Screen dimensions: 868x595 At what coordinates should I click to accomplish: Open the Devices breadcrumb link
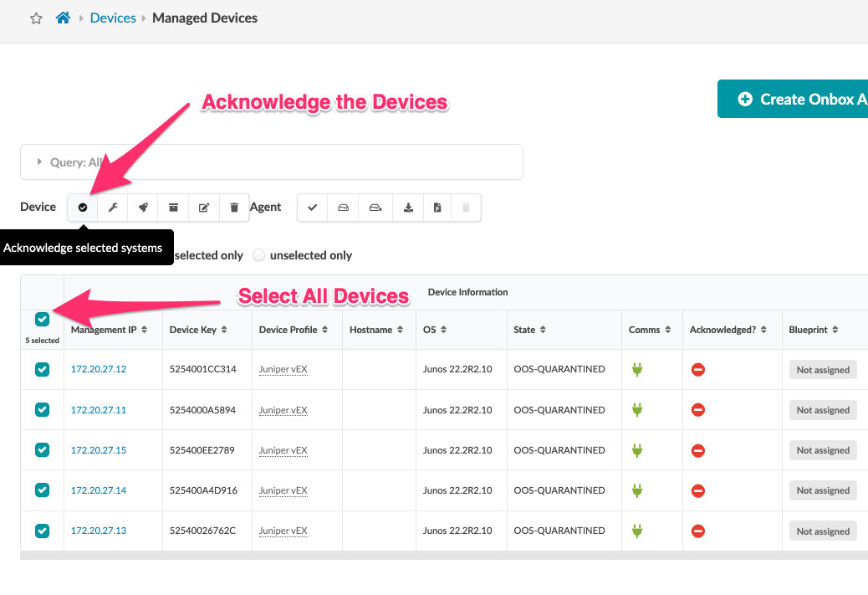[112, 17]
